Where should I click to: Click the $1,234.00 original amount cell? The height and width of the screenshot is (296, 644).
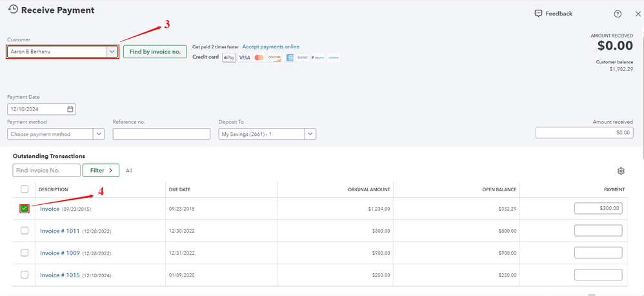(379, 209)
